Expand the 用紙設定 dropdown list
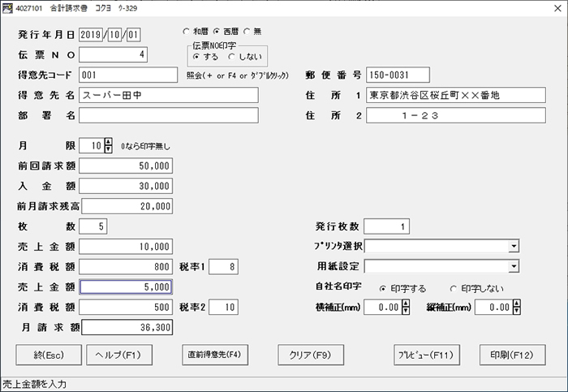568x392 pixels. point(514,266)
